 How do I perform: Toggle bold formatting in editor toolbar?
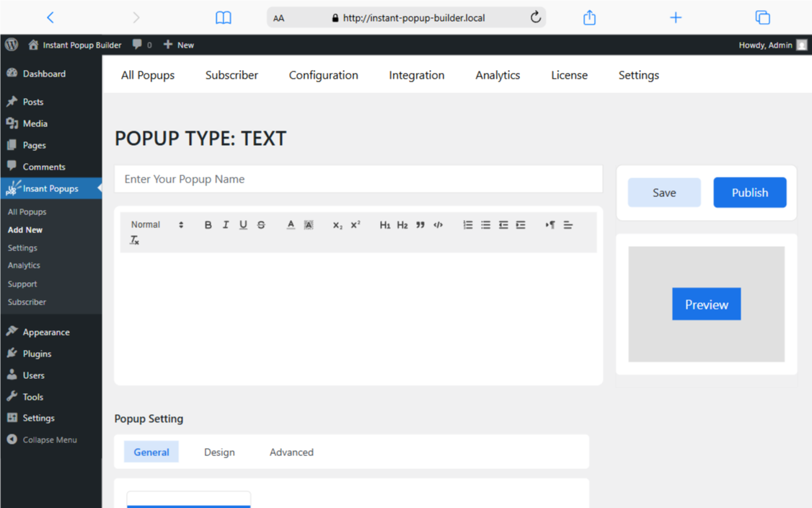[208, 225]
